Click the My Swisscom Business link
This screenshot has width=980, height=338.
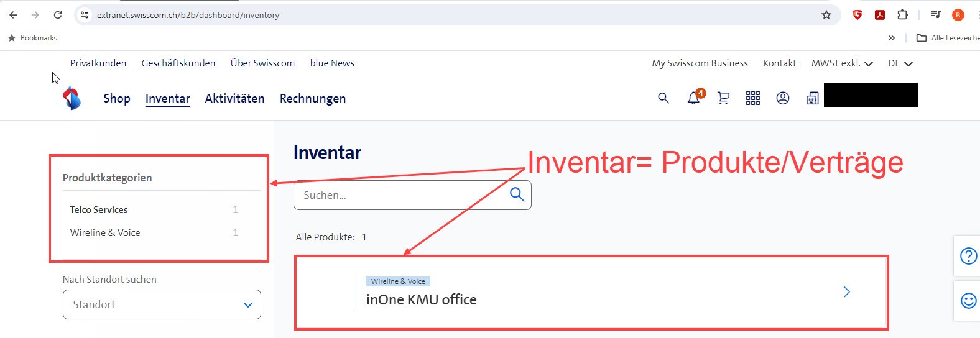tap(700, 63)
